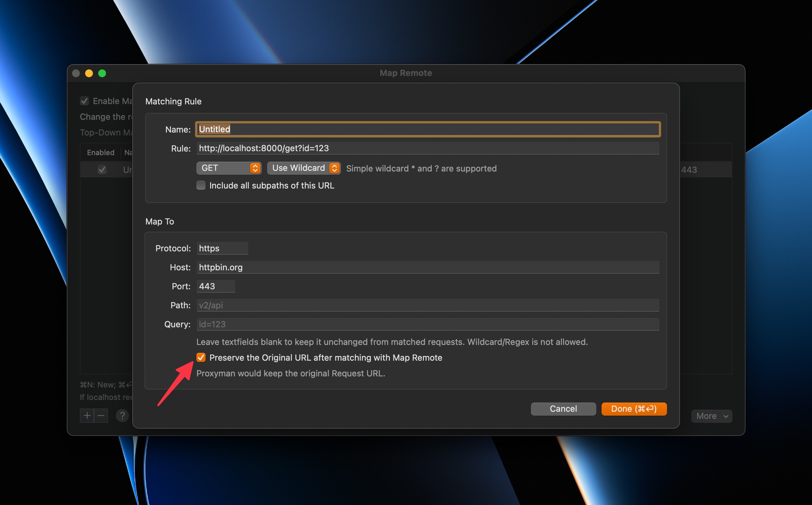Uncheck Preserve the Original URL checkbox
The width and height of the screenshot is (812, 505).
201,357
